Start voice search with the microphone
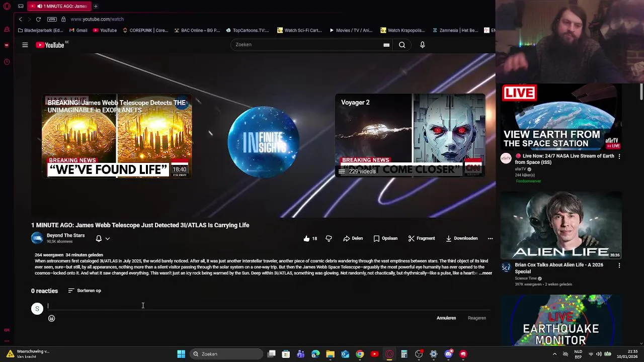 (422, 45)
